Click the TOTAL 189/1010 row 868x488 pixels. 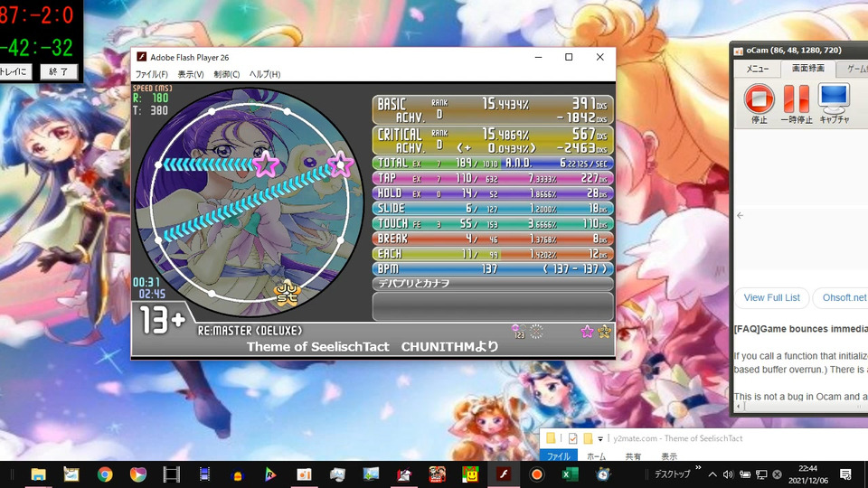[x=493, y=164]
